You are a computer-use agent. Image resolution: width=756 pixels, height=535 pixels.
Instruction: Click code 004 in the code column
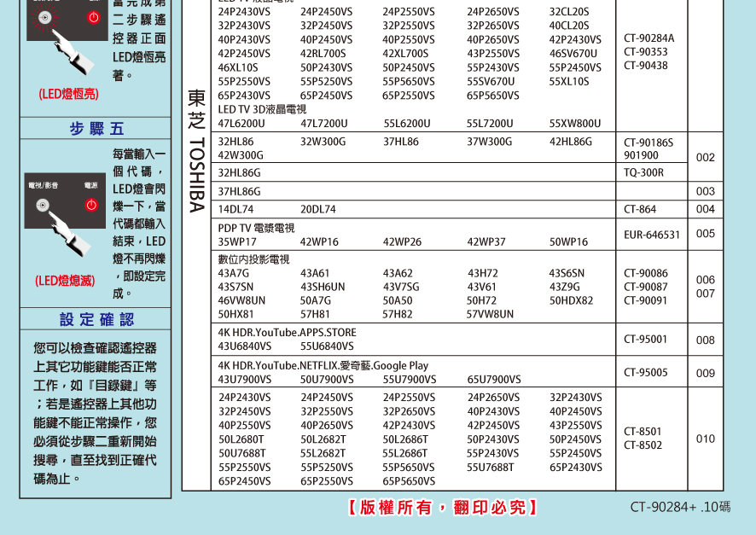point(706,209)
